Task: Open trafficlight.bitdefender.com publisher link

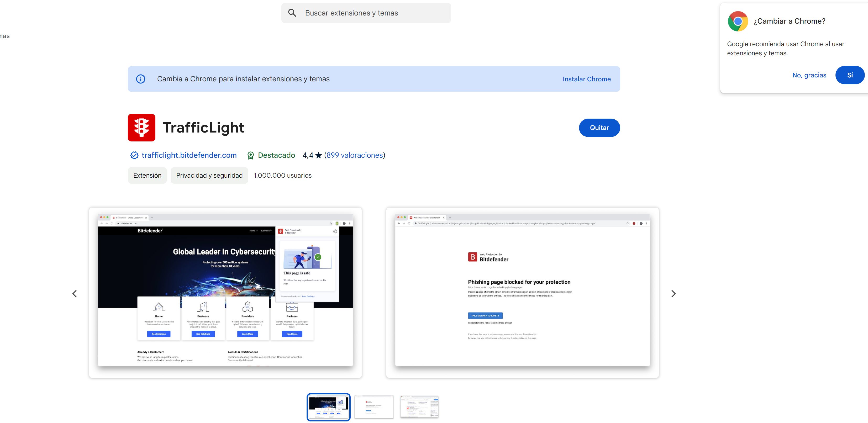Action: (189, 155)
